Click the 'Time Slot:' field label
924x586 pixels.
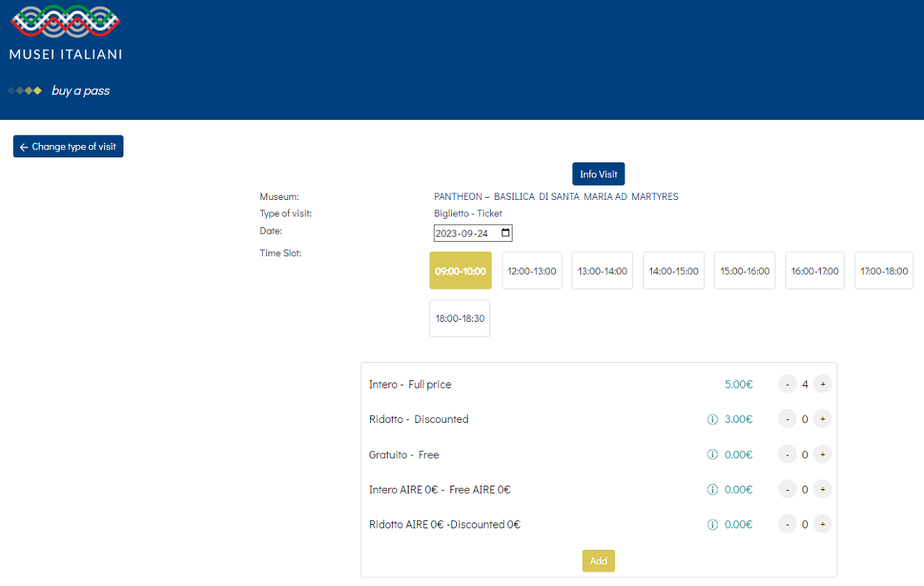tap(280, 253)
